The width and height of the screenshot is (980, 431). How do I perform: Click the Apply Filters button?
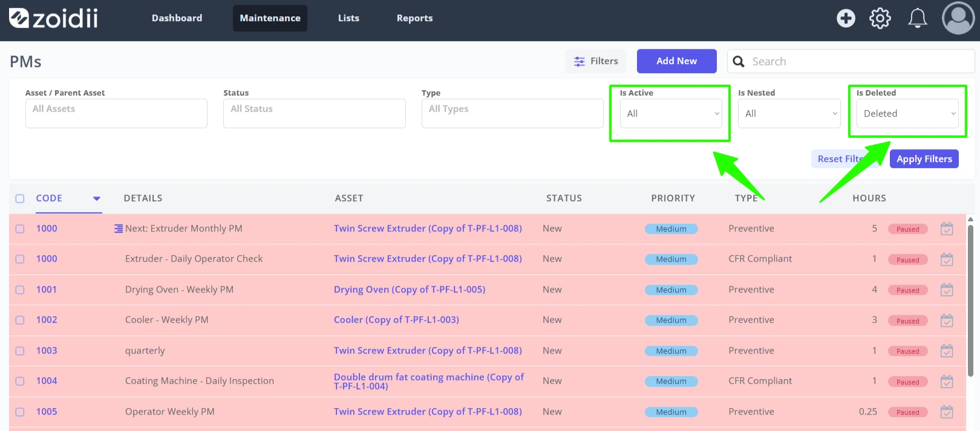tap(924, 159)
